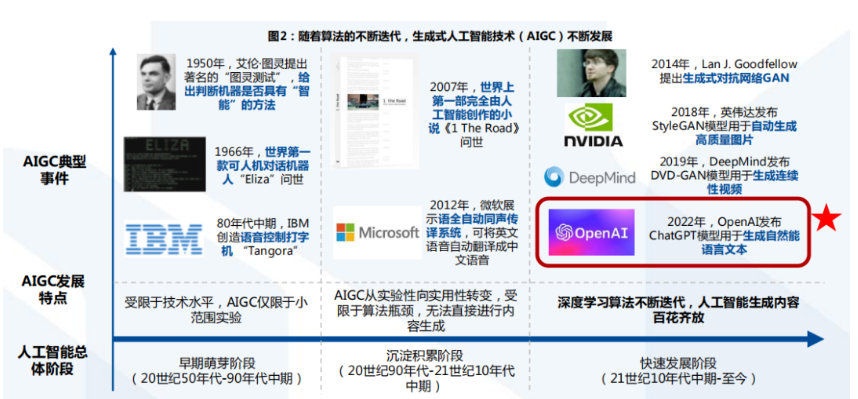Select the Goodfellow portrait photo
The image size is (858, 399).
[x=592, y=73]
